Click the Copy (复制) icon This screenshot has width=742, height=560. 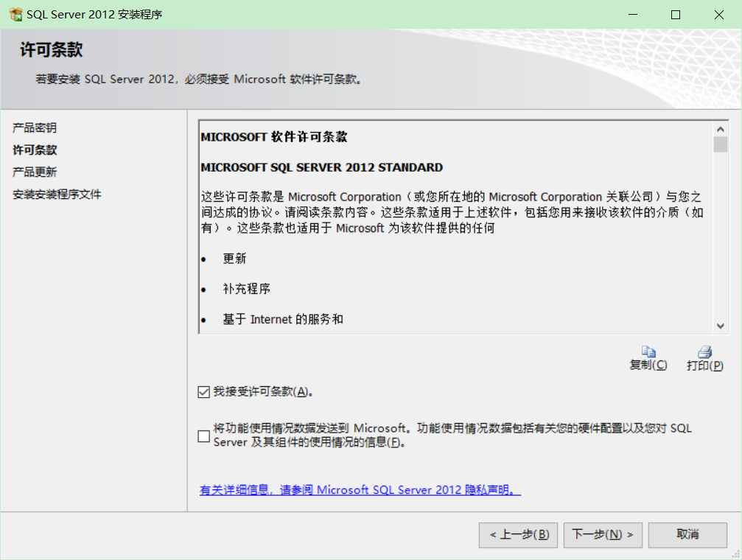point(648,351)
